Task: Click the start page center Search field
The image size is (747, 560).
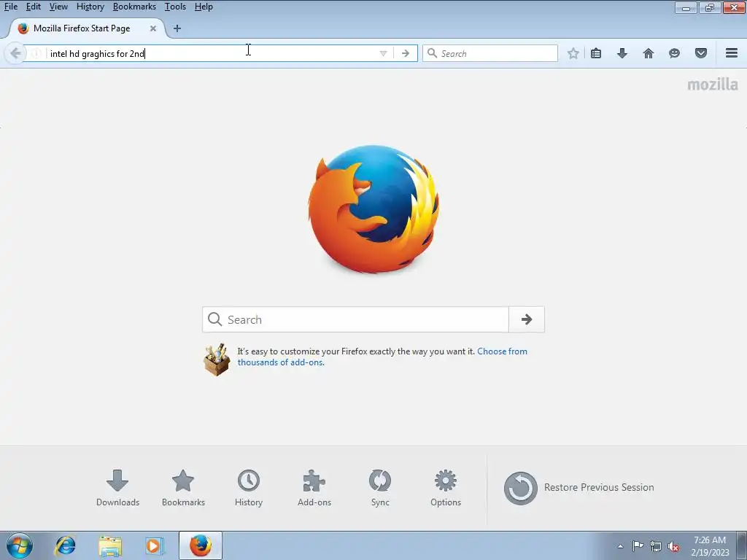Action: (355, 319)
